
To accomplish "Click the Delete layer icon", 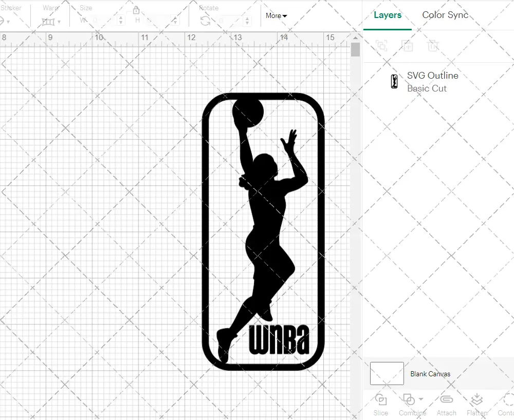I will point(433,46).
